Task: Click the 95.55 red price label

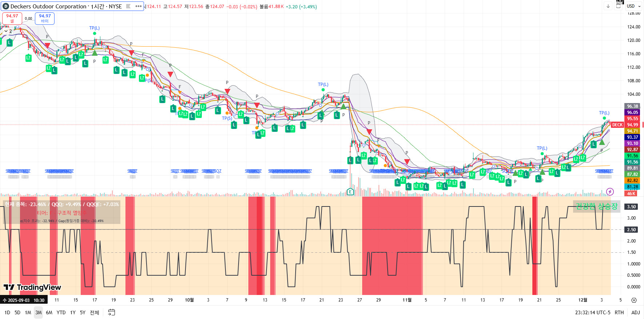Action: [632, 119]
